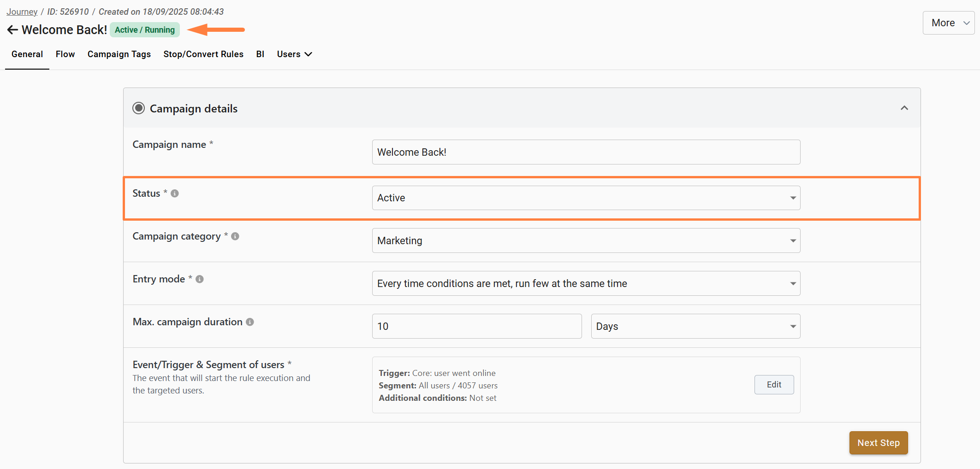980x469 pixels.
Task: Collapse the Campaign details section chevron
Action: click(x=904, y=108)
